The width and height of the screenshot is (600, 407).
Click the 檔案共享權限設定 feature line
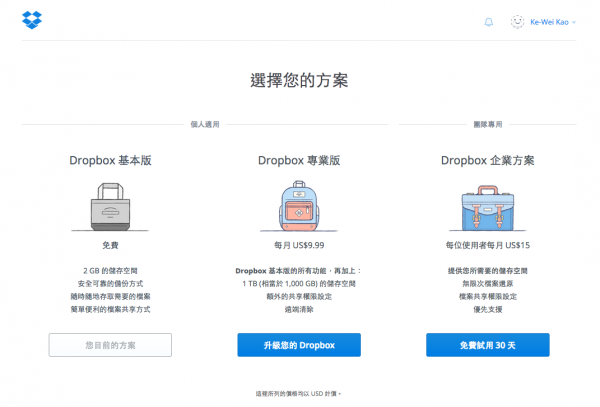[488, 296]
